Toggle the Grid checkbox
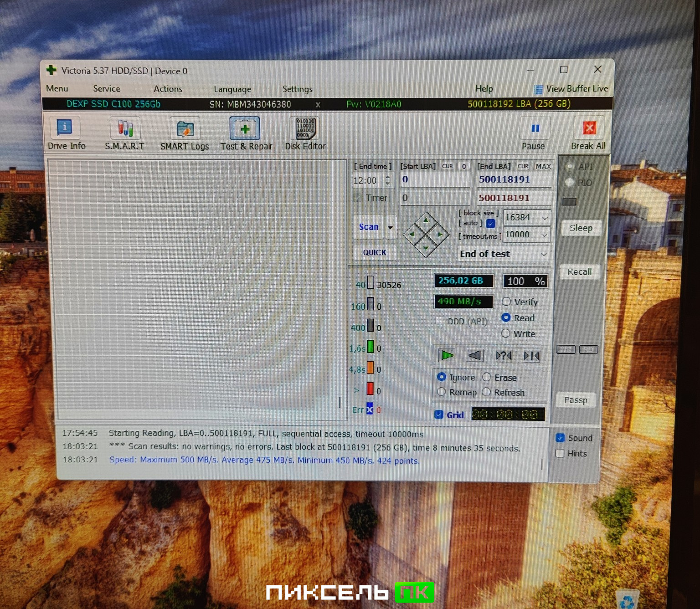 tap(439, 415)
